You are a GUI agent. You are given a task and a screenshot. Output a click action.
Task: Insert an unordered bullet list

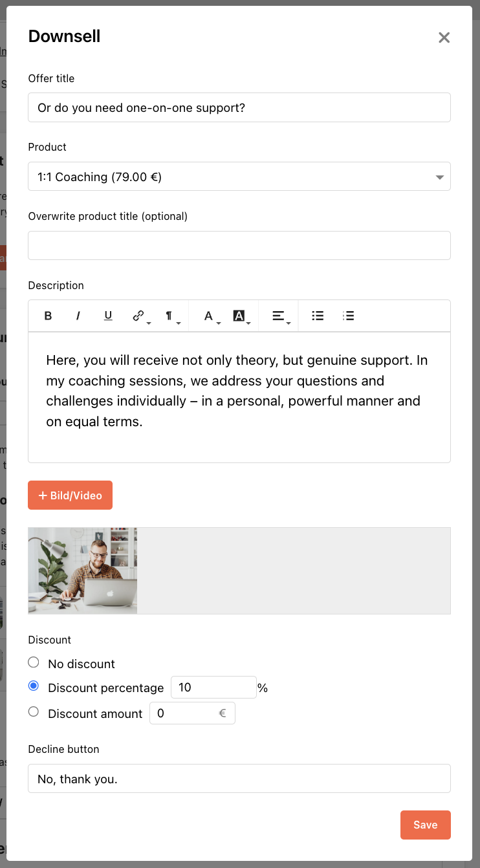click(x=318, y=316)
